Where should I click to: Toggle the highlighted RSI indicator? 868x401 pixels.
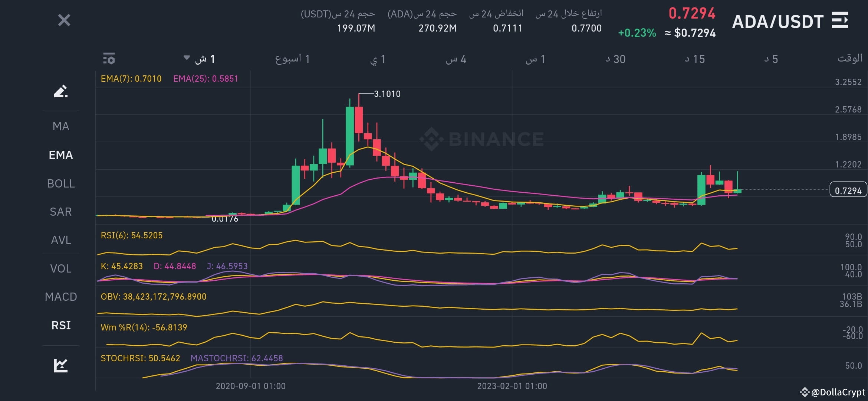(x=61, y=325)
